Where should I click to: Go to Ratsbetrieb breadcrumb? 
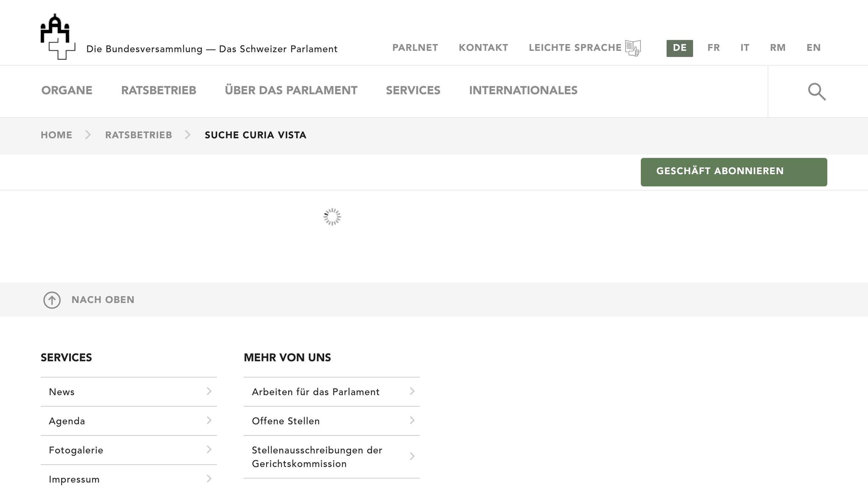[x=139, y=135]
